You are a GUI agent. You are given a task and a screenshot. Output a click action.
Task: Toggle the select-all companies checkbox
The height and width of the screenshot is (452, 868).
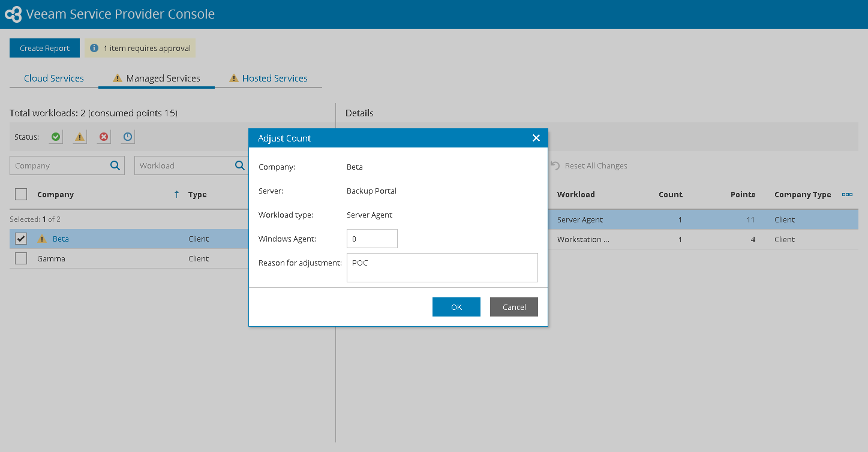click(21, 194)
